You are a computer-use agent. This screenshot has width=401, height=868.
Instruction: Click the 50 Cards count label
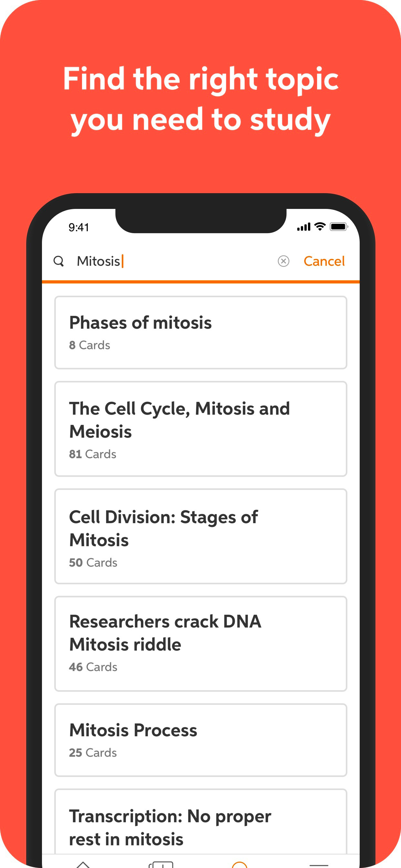(93, 563)
